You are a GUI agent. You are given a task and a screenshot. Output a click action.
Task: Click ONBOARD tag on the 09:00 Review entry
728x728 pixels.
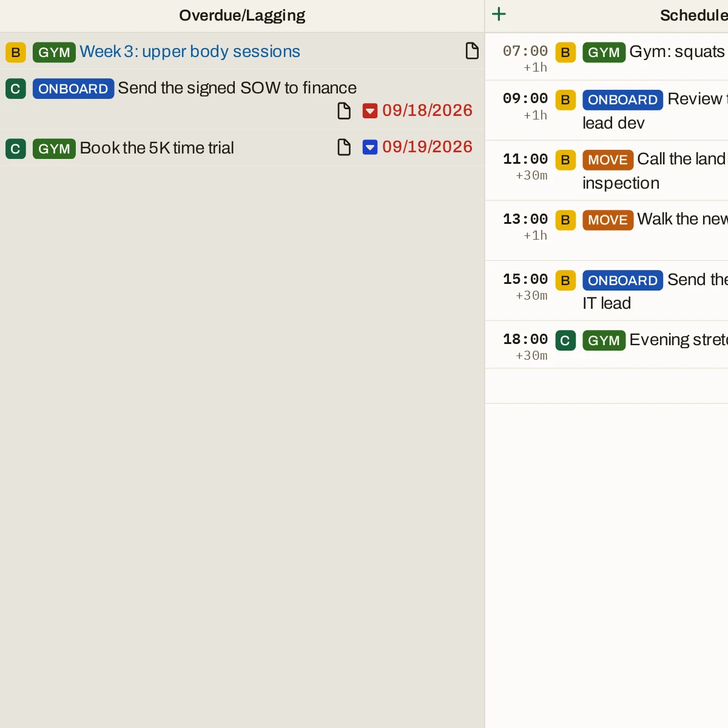click(623, 99)
